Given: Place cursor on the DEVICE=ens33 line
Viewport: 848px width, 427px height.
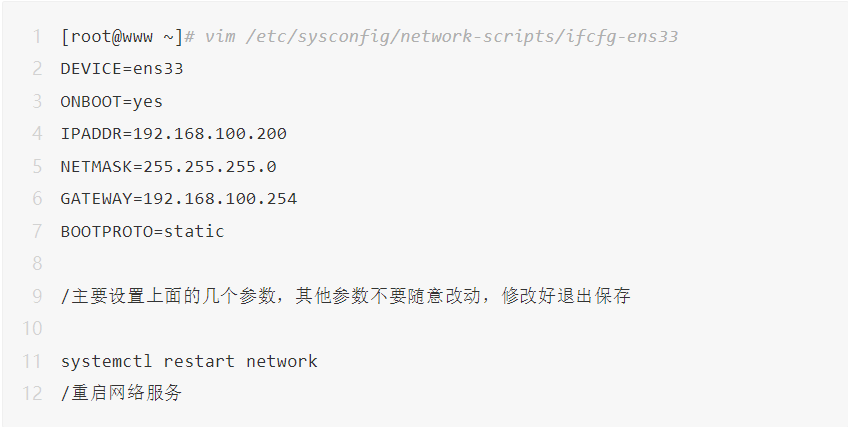Looking at the screenshot, I should tap(122, 69).
